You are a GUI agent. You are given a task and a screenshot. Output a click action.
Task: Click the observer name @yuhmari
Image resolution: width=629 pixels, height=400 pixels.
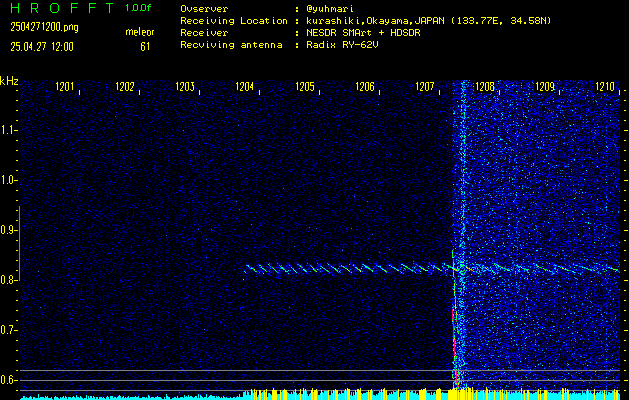(x=330, y=9)
